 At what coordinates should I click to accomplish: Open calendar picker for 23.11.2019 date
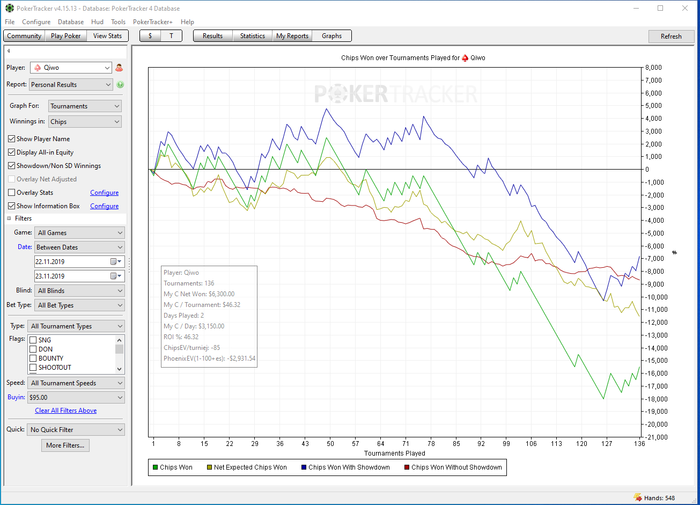(114, 276)
